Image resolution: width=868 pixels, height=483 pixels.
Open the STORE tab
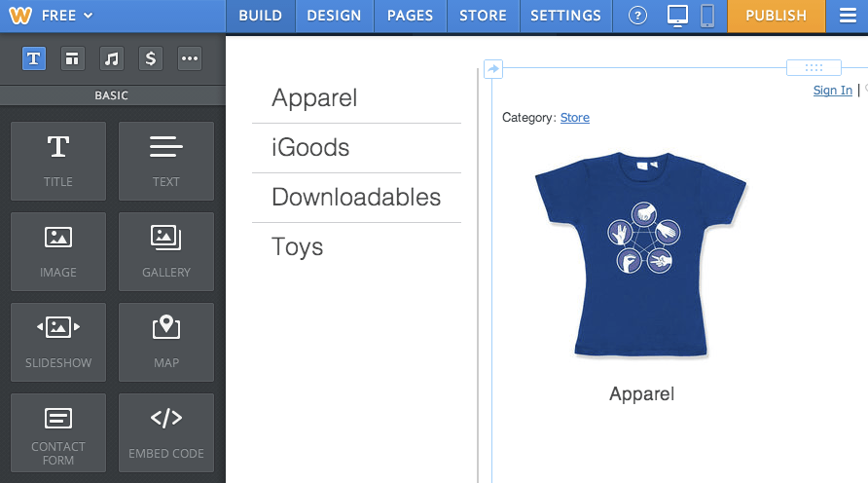tap(483, 16)
